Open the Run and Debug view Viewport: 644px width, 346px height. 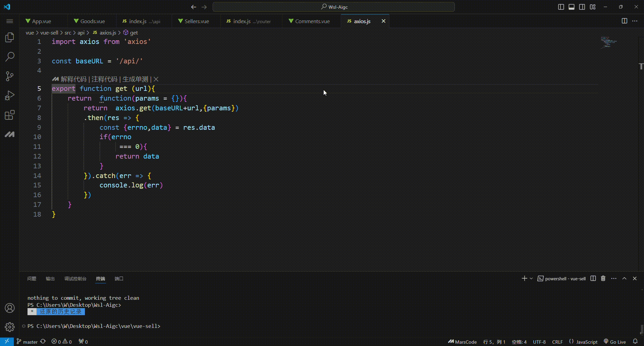[10, 95]
